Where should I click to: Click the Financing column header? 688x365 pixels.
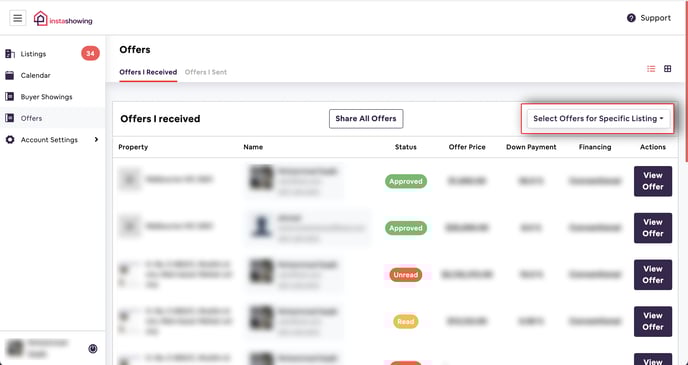click(x=595, y=147)
